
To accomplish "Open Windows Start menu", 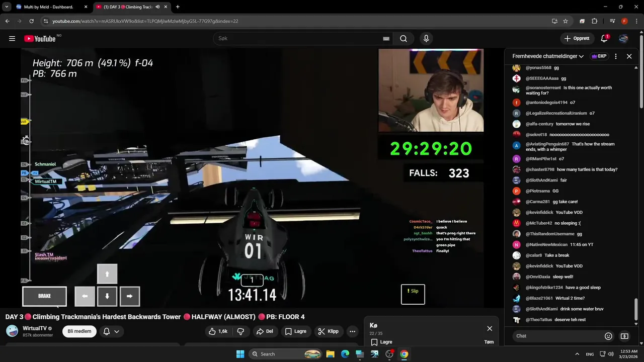I will pos(240,354).
